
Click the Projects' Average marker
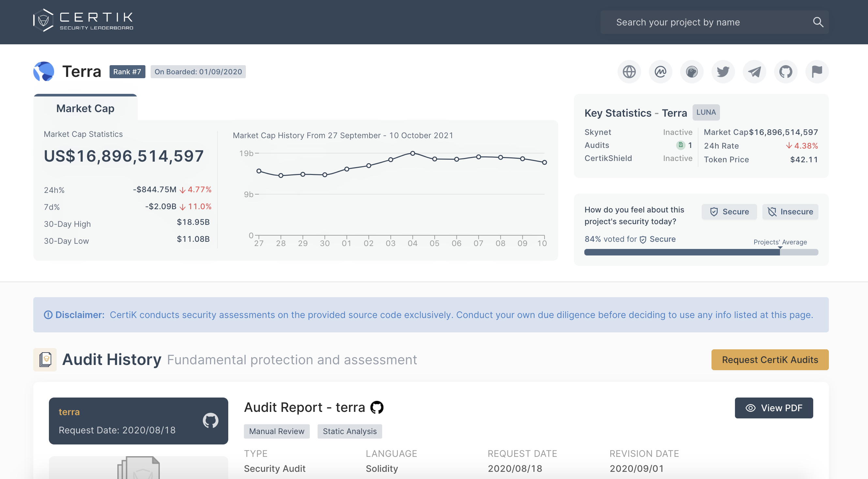[x=780, y=247]
